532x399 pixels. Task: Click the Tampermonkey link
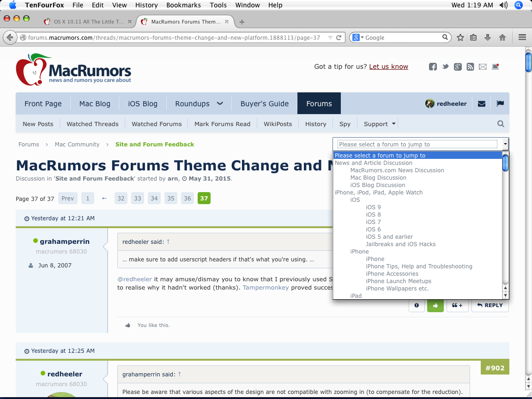(x=266, y=288)
